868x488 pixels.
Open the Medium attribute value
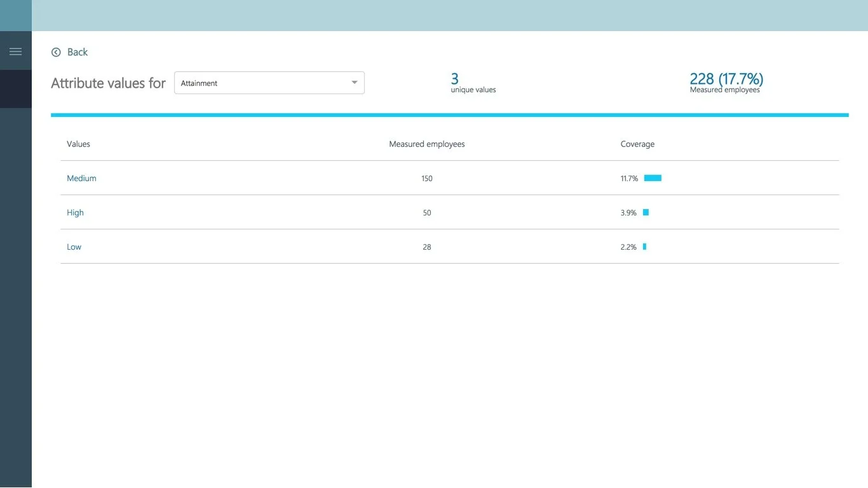tap(81, 178)
